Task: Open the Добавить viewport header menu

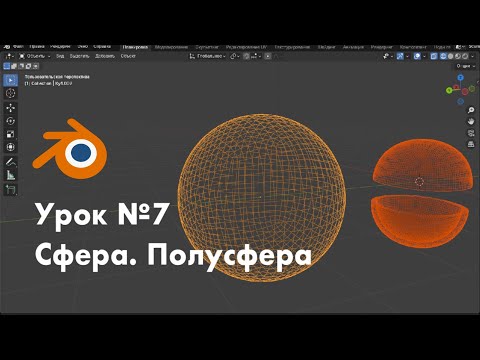Action: point(105,56)
